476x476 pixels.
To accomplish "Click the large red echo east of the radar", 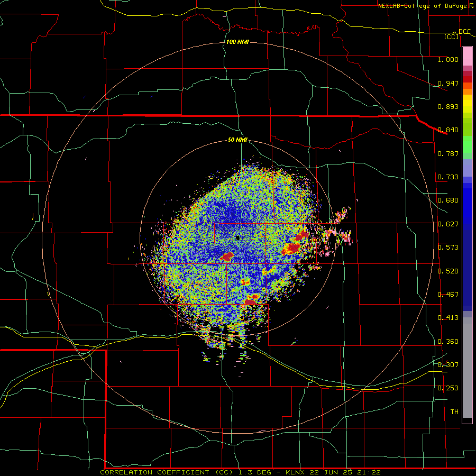I will pyautogui.click(x=291, y=249).
